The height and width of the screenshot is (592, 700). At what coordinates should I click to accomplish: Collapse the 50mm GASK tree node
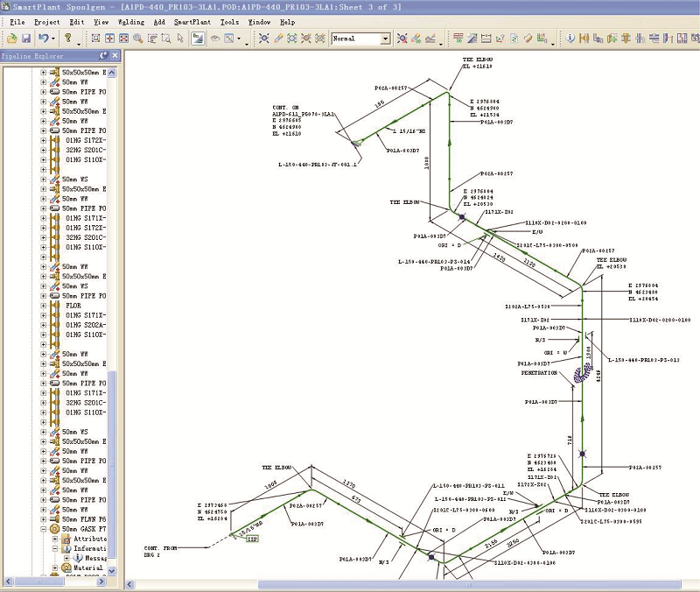point(43,529)
